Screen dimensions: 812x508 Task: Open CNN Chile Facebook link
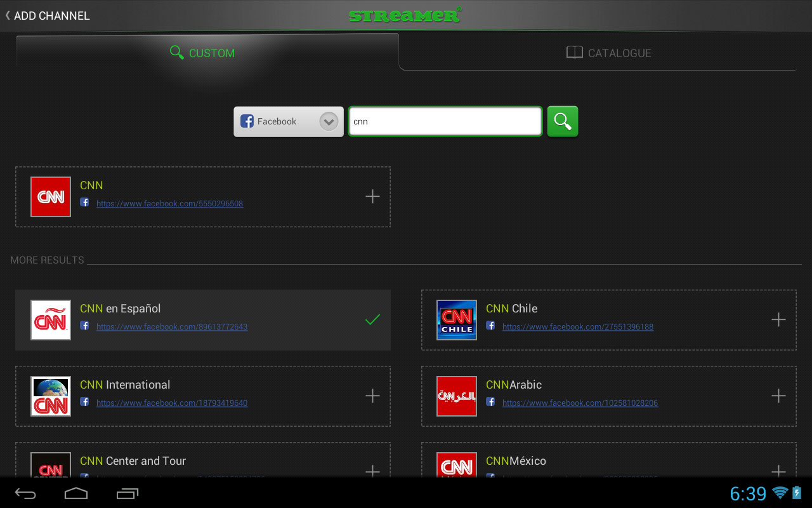tap(578, 327)
